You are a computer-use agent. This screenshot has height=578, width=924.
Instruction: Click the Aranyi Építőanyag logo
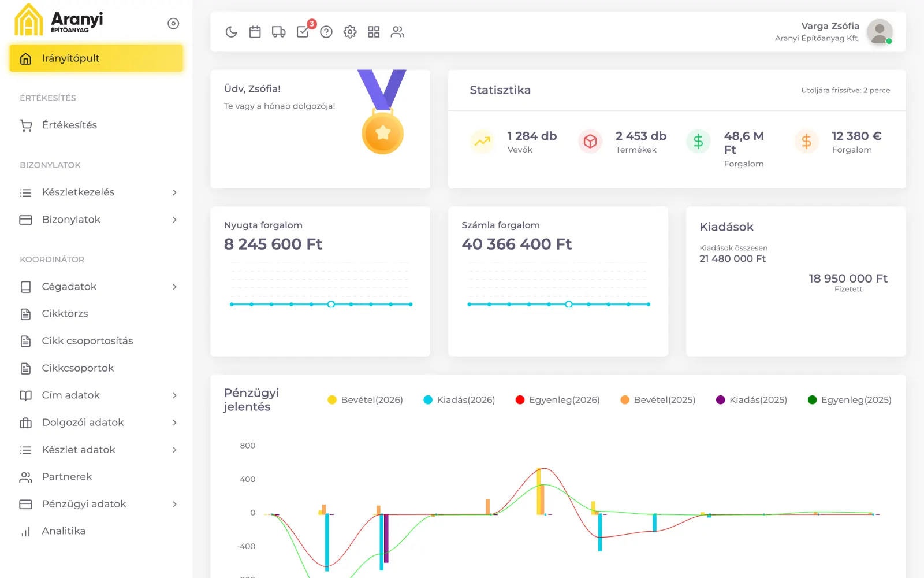pyautogui.click(x=59, y=20)
